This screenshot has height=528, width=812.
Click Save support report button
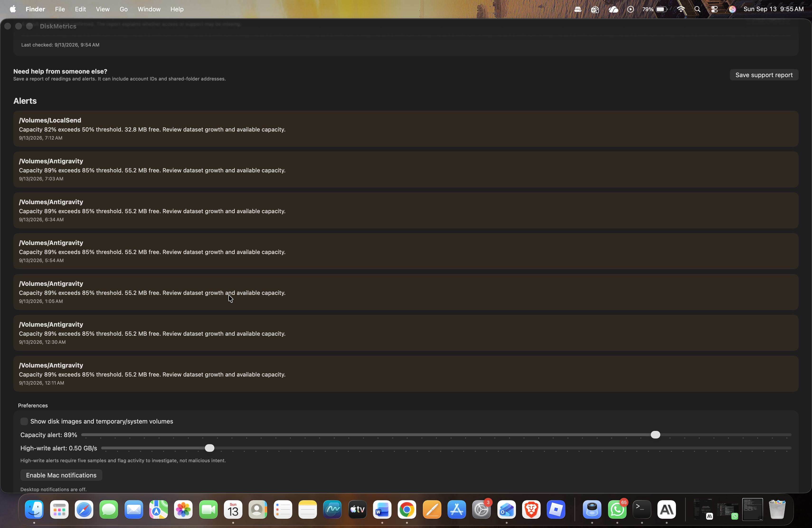point(764,75)
